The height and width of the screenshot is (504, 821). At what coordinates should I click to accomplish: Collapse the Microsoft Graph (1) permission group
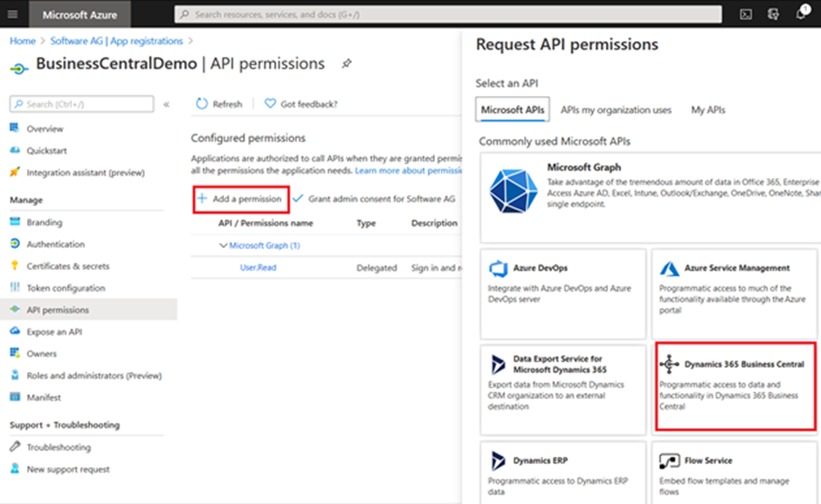click(x=223, y=245)
